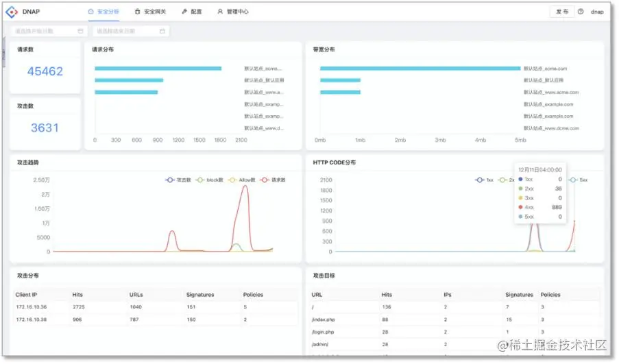Toggle the 5xx legend series

pyautogui.click(x=578, y=180)
